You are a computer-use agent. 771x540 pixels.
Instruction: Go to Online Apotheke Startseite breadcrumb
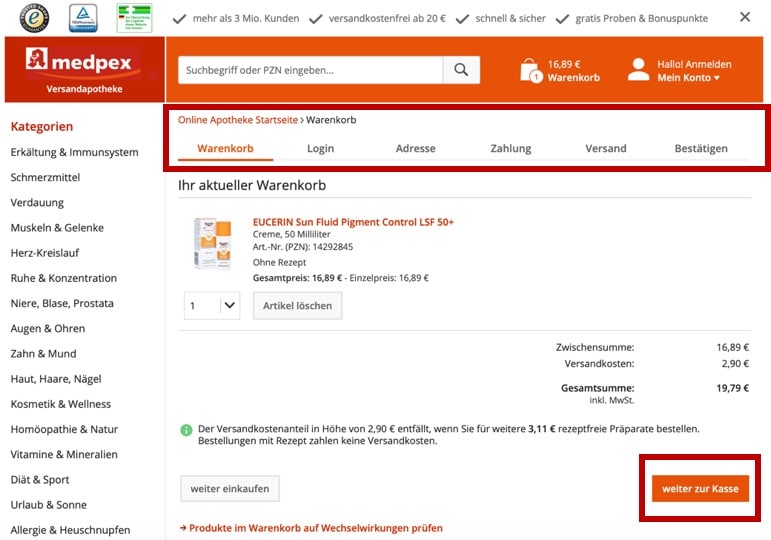pos(237,120)
